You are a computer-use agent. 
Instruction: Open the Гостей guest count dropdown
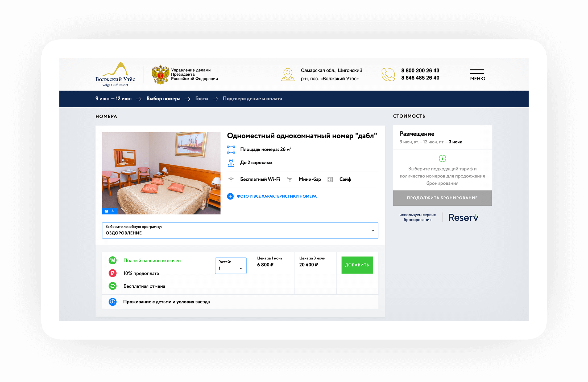[231, 266]
